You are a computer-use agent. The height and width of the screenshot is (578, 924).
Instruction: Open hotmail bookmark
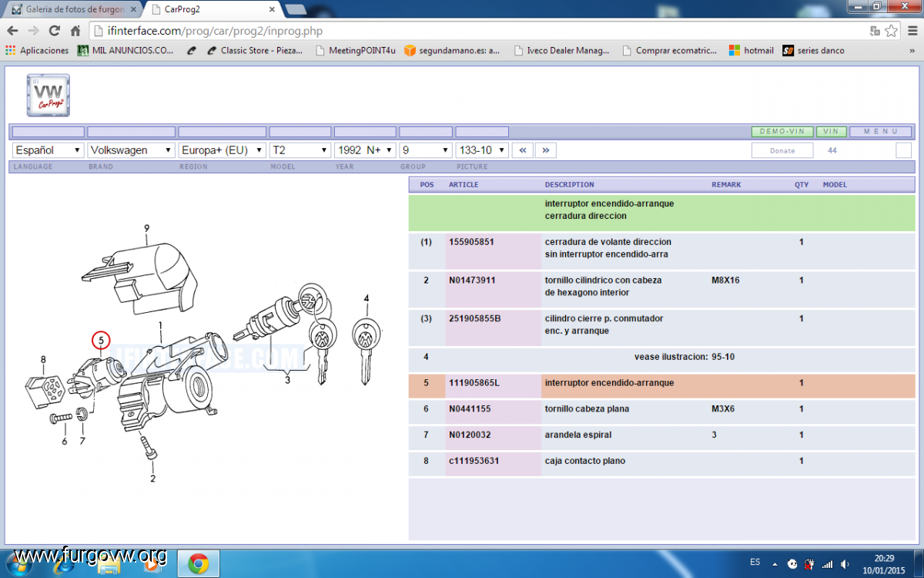coord(752,50)
